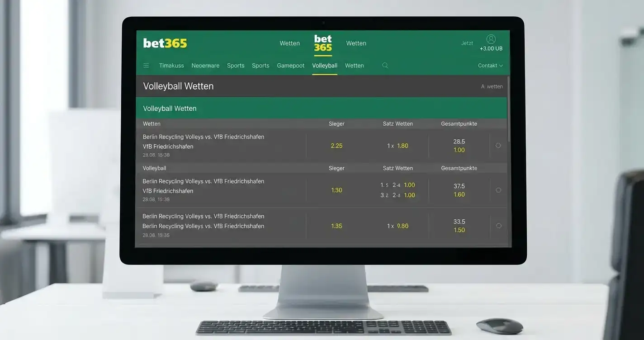The width and height of the screenshot is (644, 340).
Task: Select the Sports item beside Gamepoot
Action: pos(260,66)
